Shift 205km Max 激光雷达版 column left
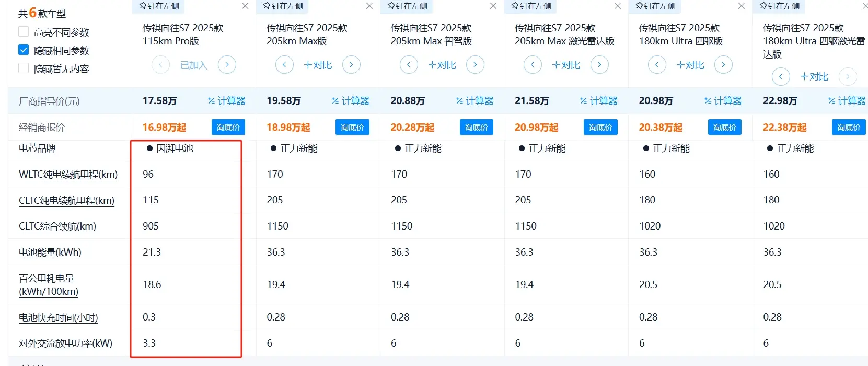Screen dimensions: 868x366 pyautogui.click(x=533, y=65)
